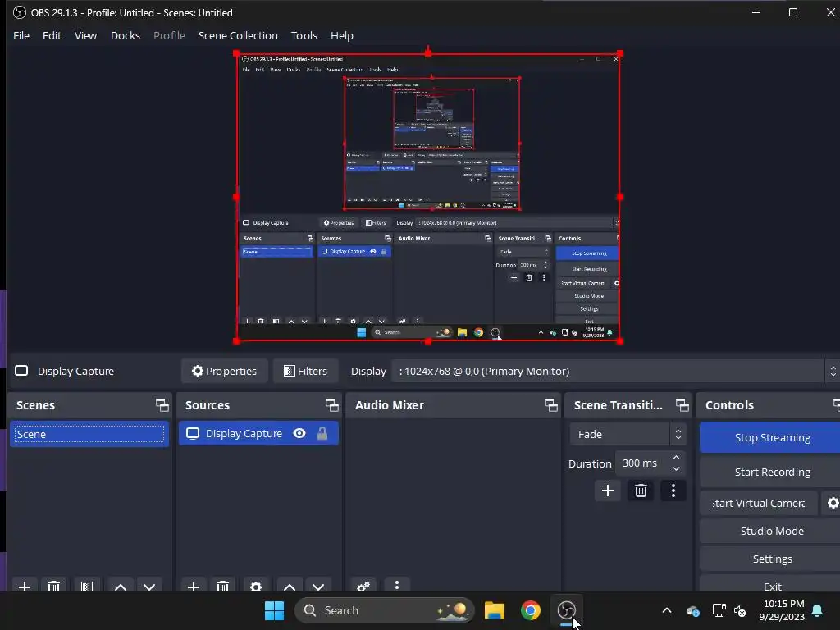Open the Help menu
840x630 pixels.
(342, 35)
